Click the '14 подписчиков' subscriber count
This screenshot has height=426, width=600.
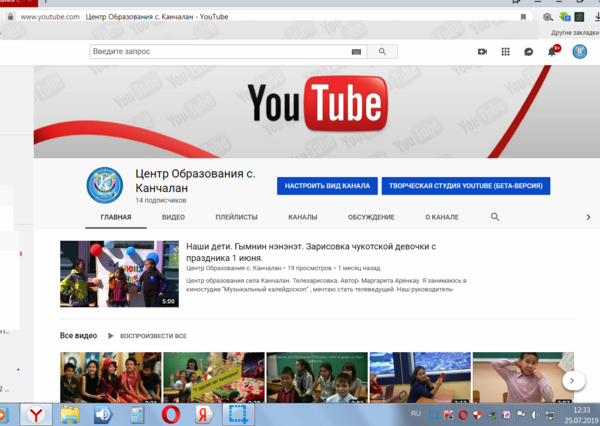(161, 200)
